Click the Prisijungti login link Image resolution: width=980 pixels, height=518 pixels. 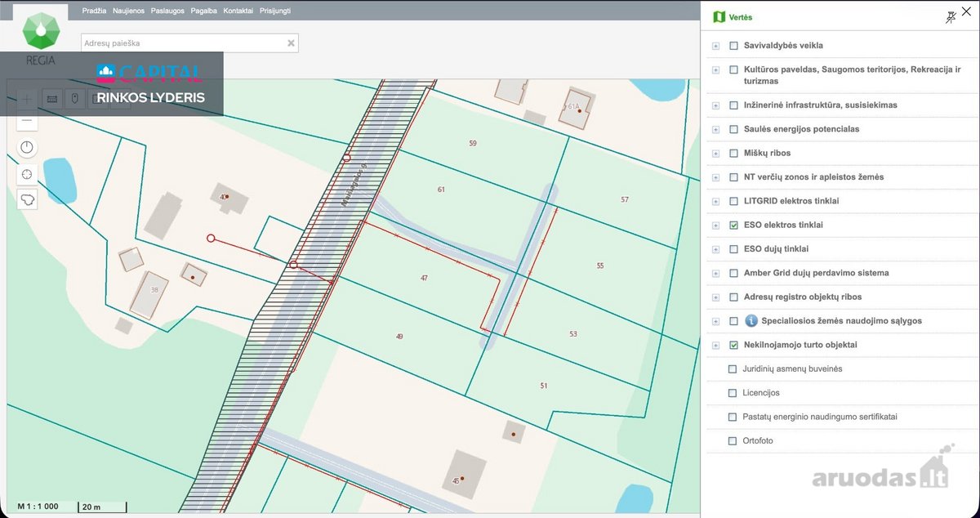[x=274, y=11]
